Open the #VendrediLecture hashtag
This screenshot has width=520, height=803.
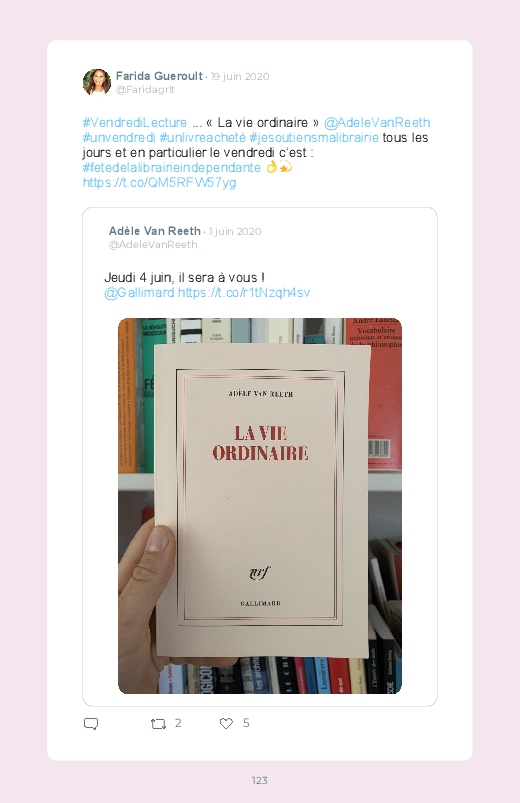pos(135,123)
